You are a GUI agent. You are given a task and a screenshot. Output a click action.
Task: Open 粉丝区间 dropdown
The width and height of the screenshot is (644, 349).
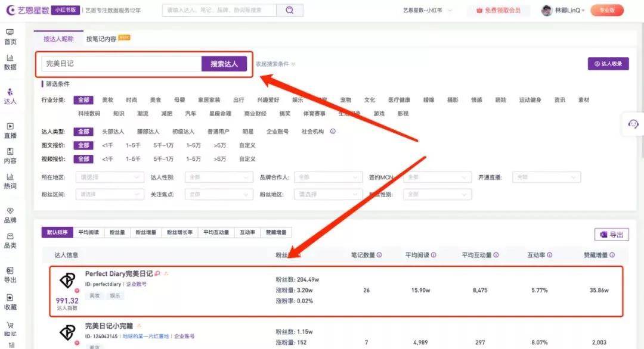pos(110,194)
